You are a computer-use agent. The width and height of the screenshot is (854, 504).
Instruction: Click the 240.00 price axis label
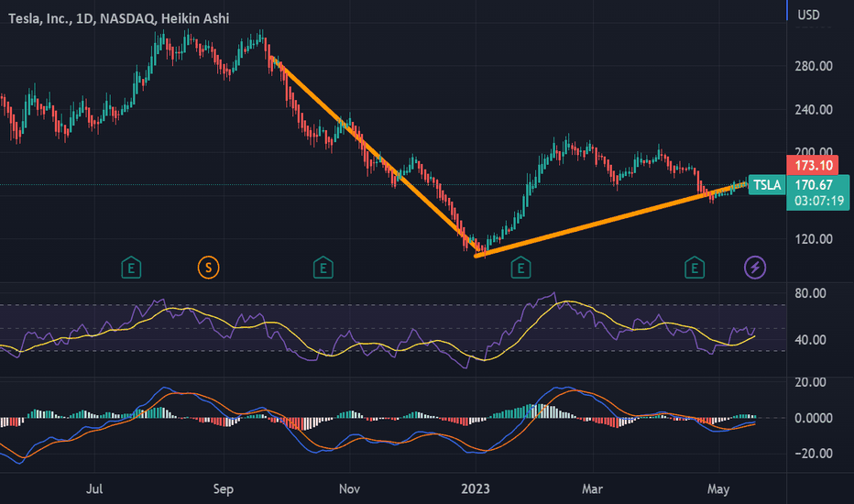pos(814,110)
